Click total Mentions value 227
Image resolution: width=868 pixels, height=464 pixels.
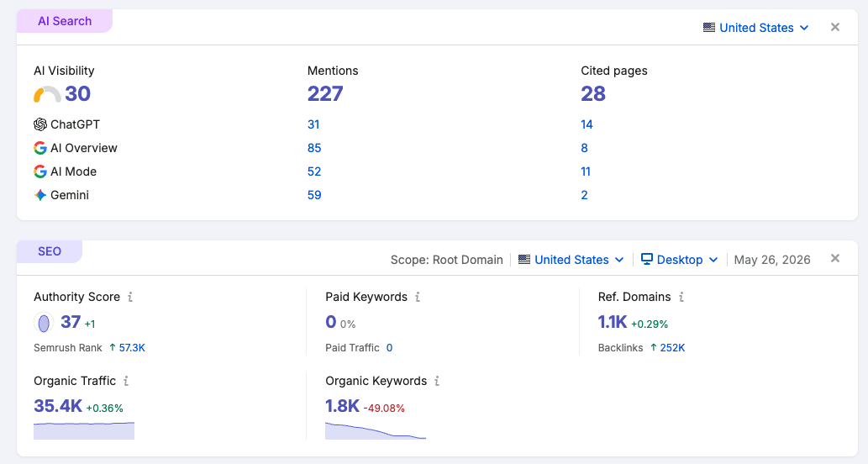[325, 93]
